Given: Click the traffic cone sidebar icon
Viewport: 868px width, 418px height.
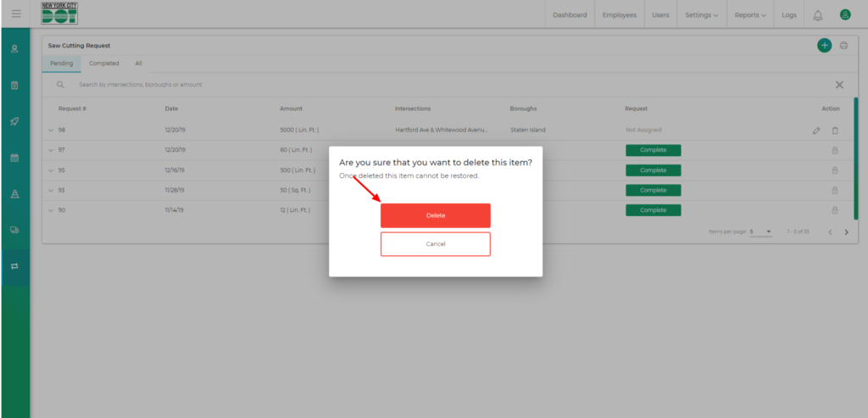Looking at the screenshot, I should pos(14,194).
